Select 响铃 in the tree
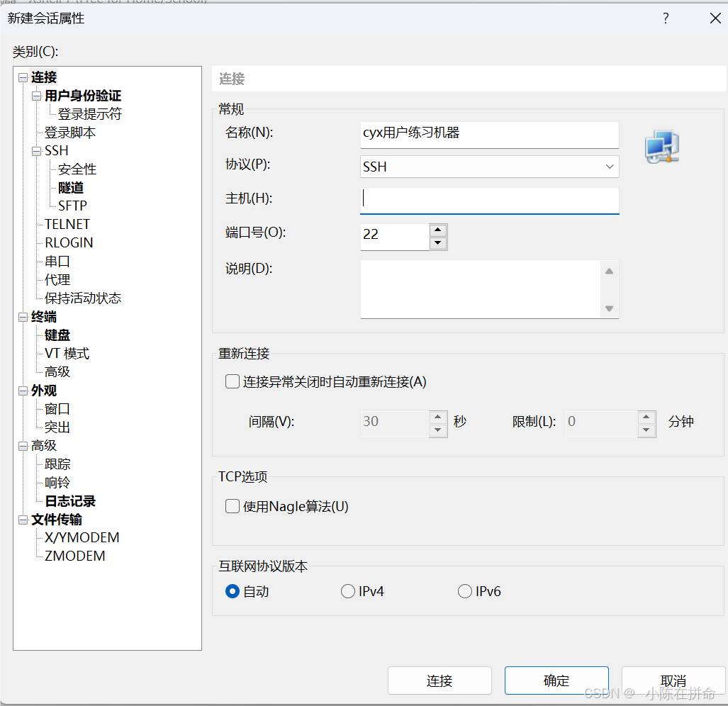This screenshot has height=706, width=728. pos(57,483)
